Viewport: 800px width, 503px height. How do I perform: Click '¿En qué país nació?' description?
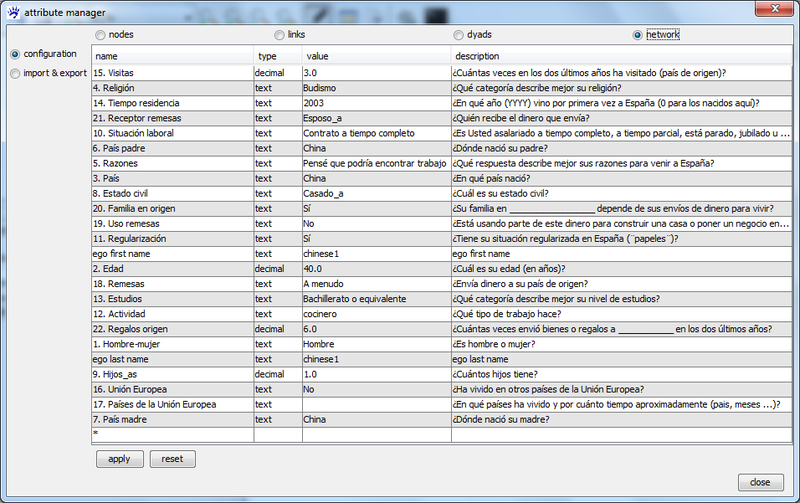621,178
